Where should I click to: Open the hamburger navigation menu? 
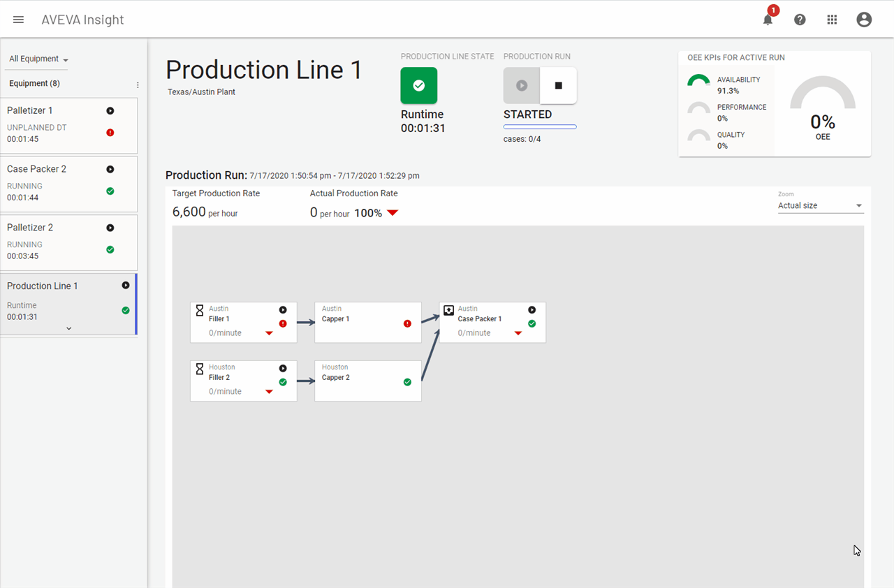coord(19,20)
